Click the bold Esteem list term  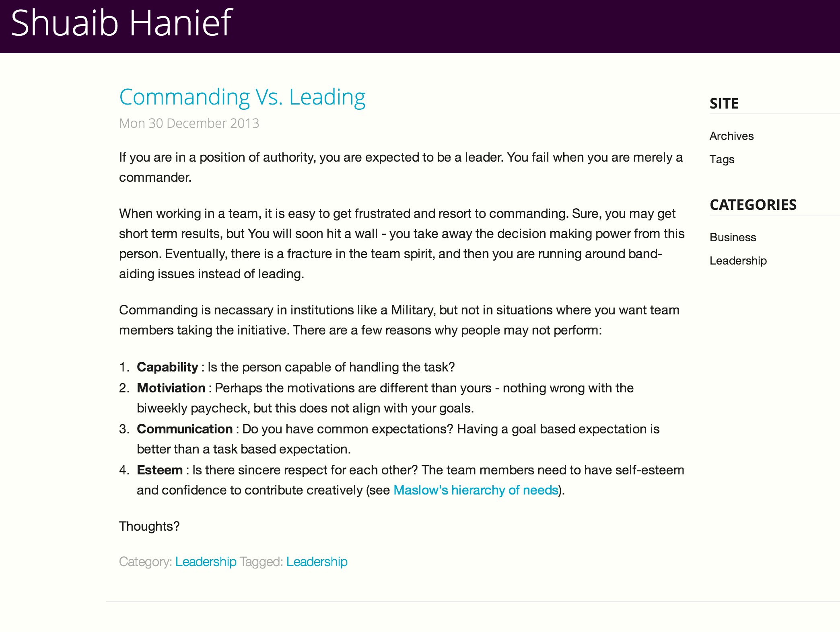(x=160, y=470)
